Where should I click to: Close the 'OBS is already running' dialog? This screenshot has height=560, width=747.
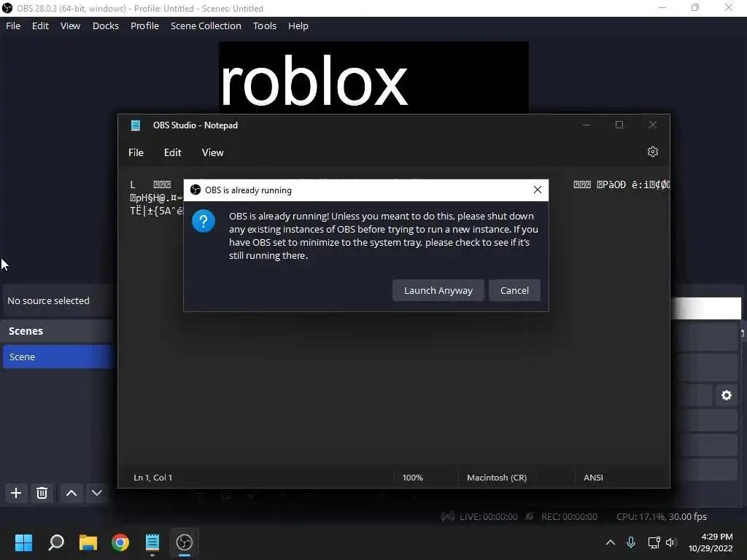pyautogui.click(x=538, y=190)
